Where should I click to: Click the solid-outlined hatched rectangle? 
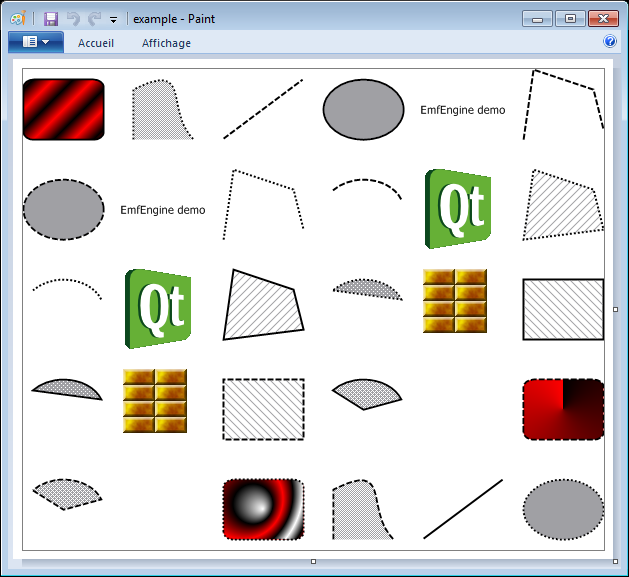coord(563,309)
